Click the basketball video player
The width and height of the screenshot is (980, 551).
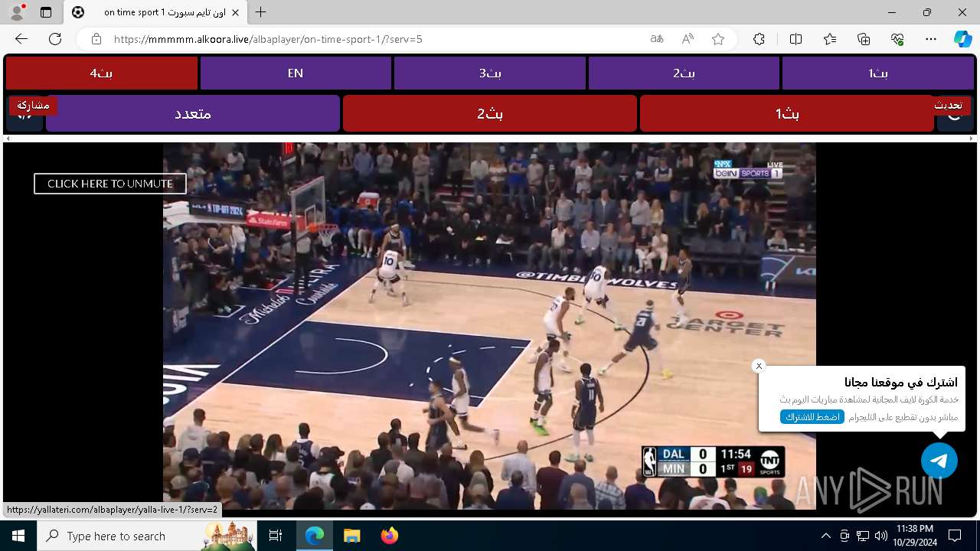(489, 326)
